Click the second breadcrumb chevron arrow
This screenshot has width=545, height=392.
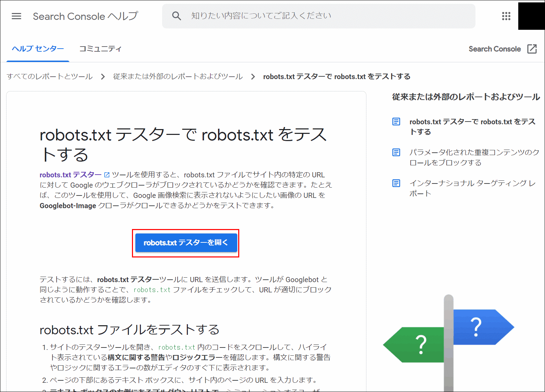pyautogui.click(x=253, y=76)
